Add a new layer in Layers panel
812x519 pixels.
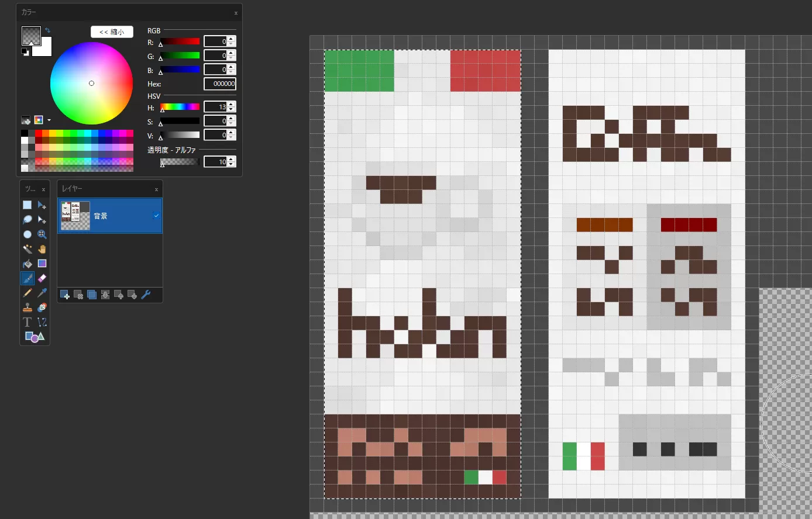64,295
